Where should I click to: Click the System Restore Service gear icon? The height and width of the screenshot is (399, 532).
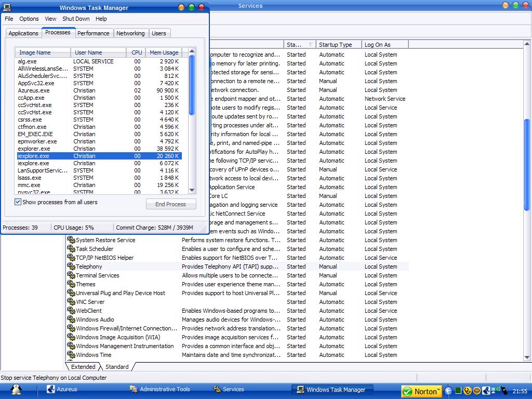71,240
